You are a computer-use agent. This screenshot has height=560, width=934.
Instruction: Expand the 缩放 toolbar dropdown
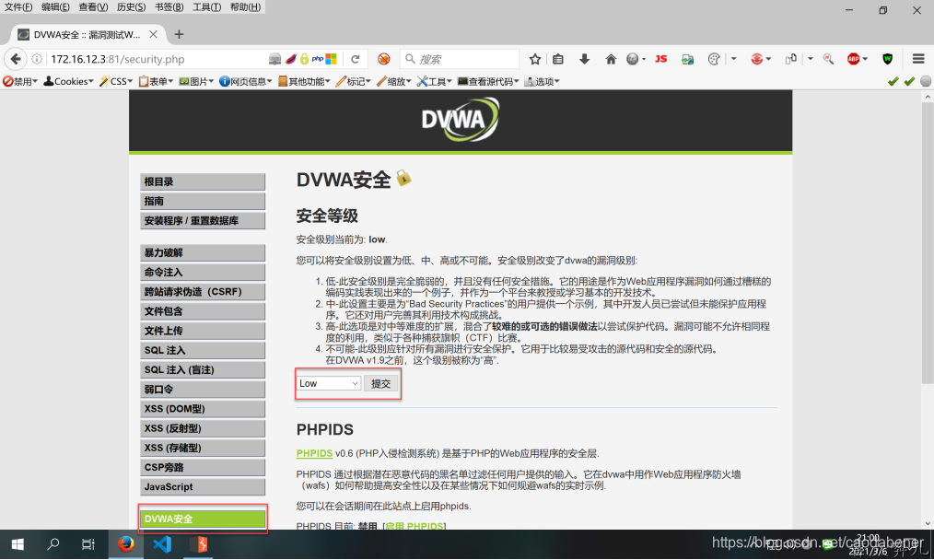(x=393, y=82)
